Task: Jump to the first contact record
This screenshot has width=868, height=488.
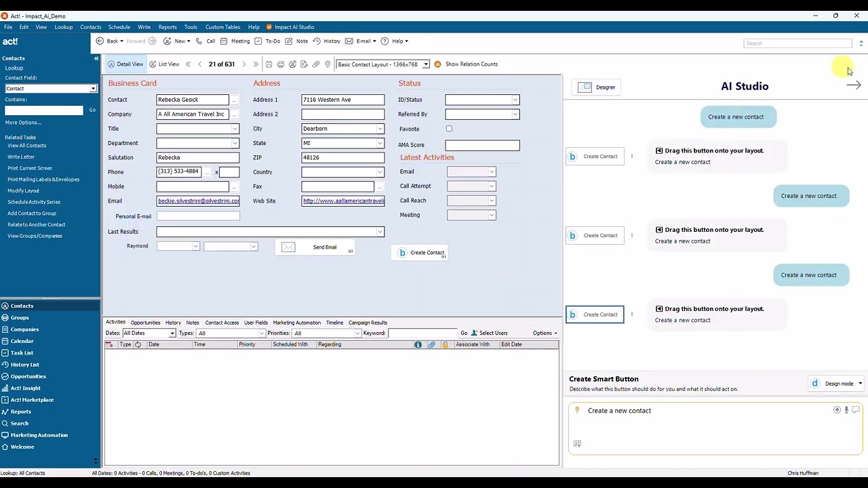Action: click(x=189, y=64)
